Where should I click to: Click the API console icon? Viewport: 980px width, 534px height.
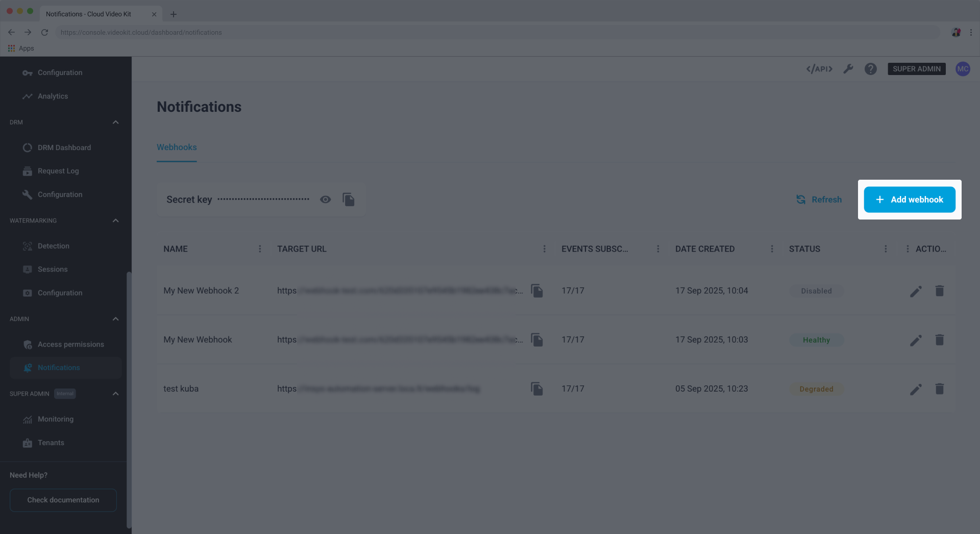click(819, 68)
